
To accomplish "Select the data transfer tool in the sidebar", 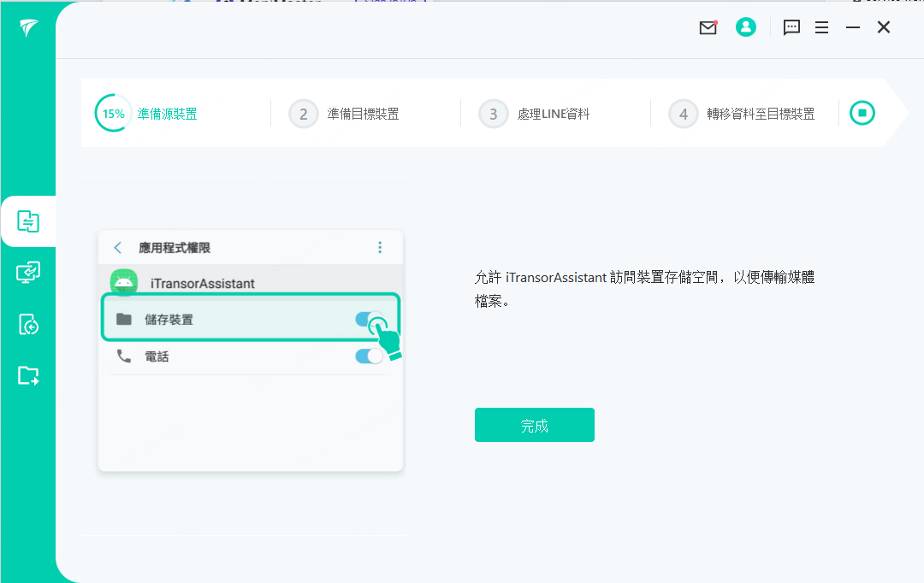I will tap(28, 221).
